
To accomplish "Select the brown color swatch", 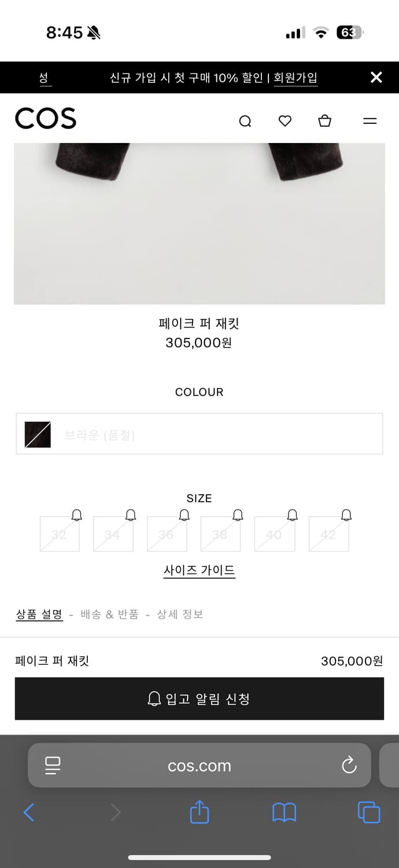I will pyautogui.click(x=36, y=434).
